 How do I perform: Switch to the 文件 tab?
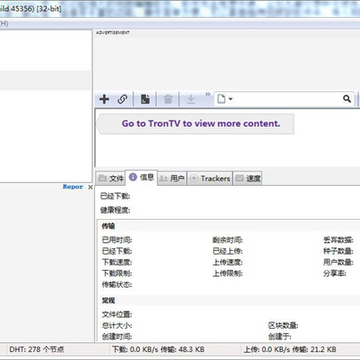[x=111, y=178]
